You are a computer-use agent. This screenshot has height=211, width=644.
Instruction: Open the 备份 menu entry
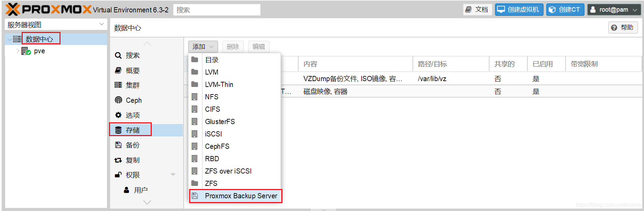tap(147, 145)
